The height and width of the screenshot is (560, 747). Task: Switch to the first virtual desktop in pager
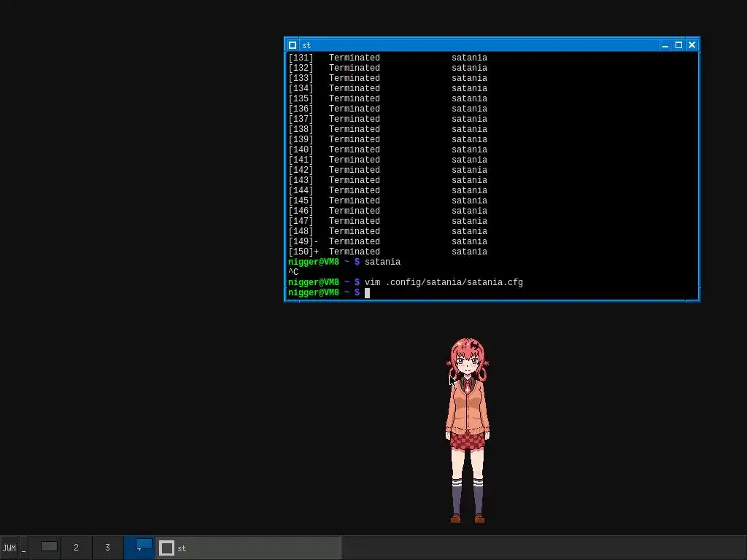coord(44,548)
